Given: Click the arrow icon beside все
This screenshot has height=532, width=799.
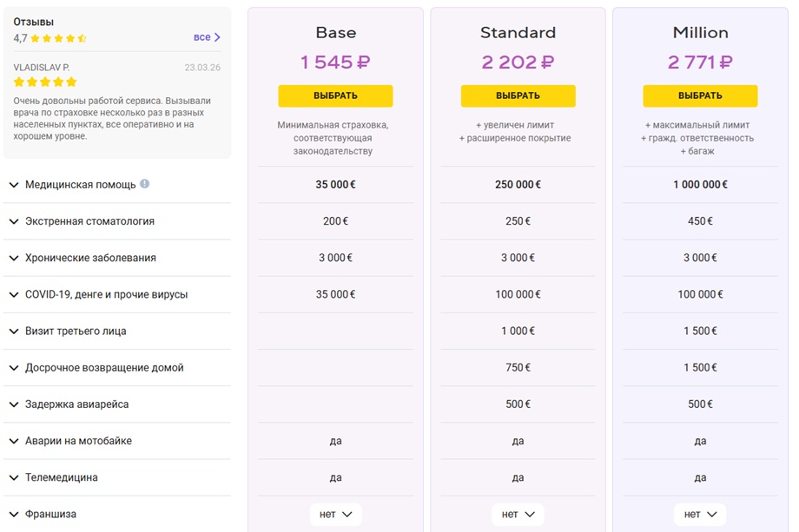Looking at the screenshot, I should point(217,37).
